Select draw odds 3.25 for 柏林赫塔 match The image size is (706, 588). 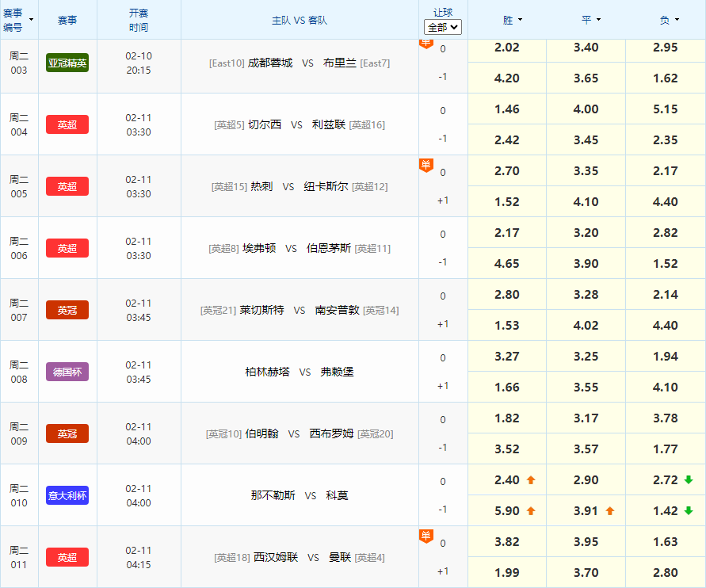586,357
